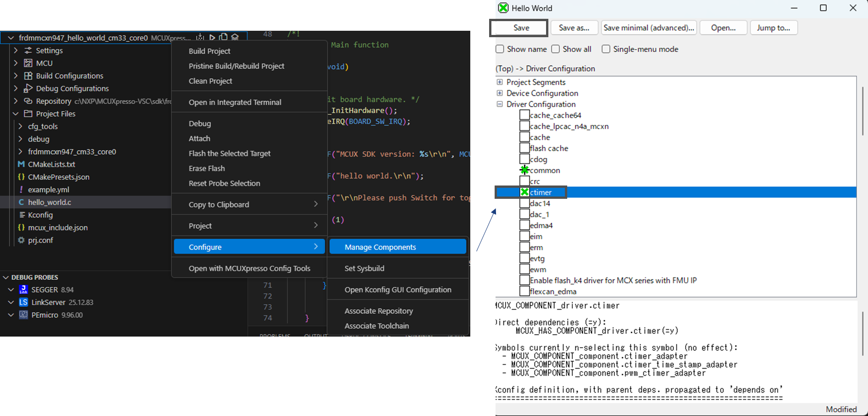Collapse the Driver Configuration tree node

500,104
